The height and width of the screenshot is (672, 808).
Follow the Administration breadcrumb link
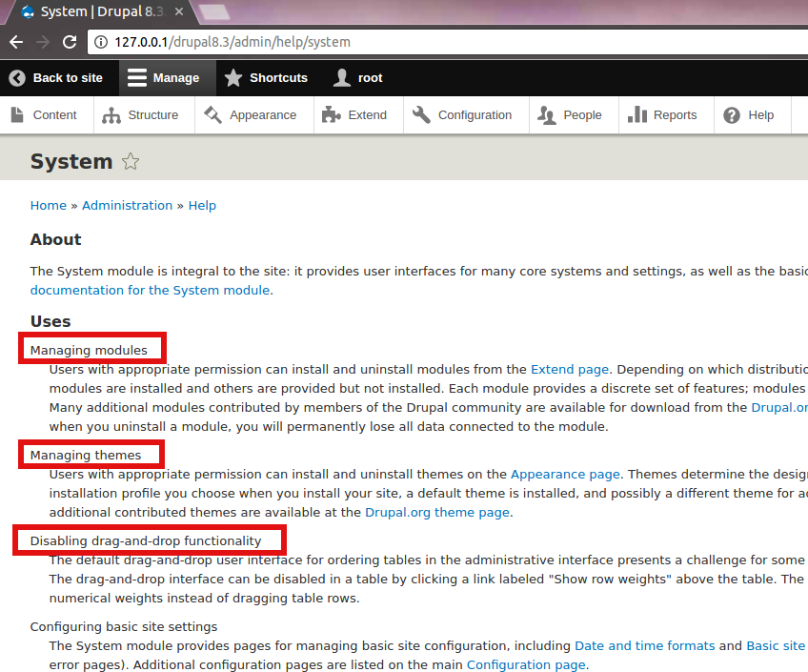click(128, 206)
